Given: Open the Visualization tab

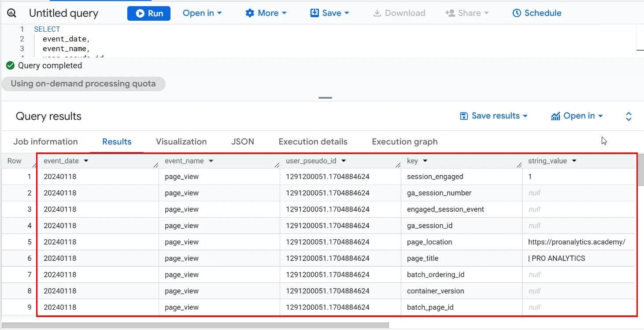Looking at the screenshot, I should [181, 142].
